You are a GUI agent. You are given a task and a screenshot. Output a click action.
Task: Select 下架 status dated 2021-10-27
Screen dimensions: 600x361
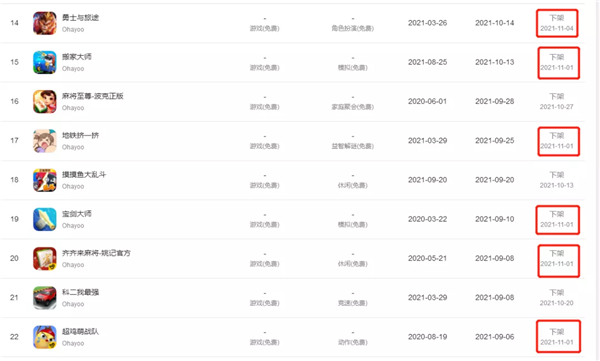[x=557, y=101]
